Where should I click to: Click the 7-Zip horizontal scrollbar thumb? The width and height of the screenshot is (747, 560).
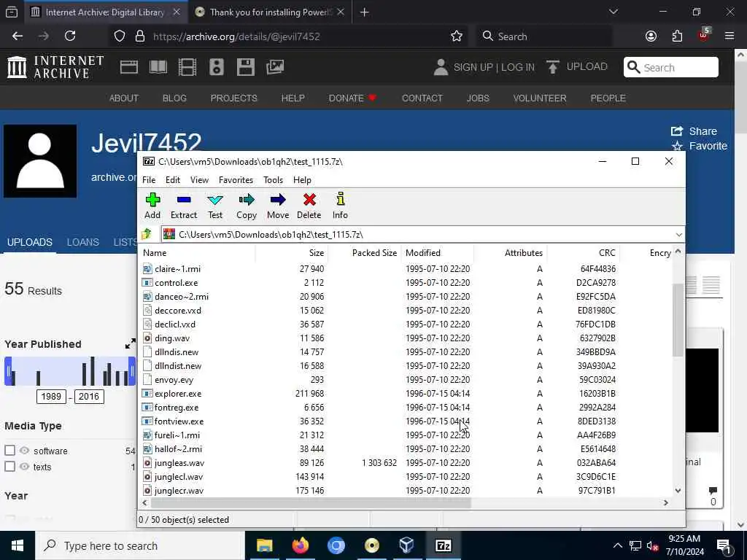point(311,502)
